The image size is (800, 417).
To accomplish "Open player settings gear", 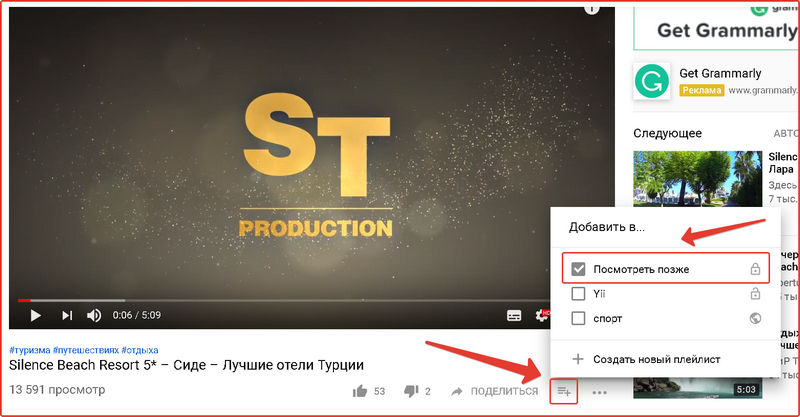I will tap(542, 315).
